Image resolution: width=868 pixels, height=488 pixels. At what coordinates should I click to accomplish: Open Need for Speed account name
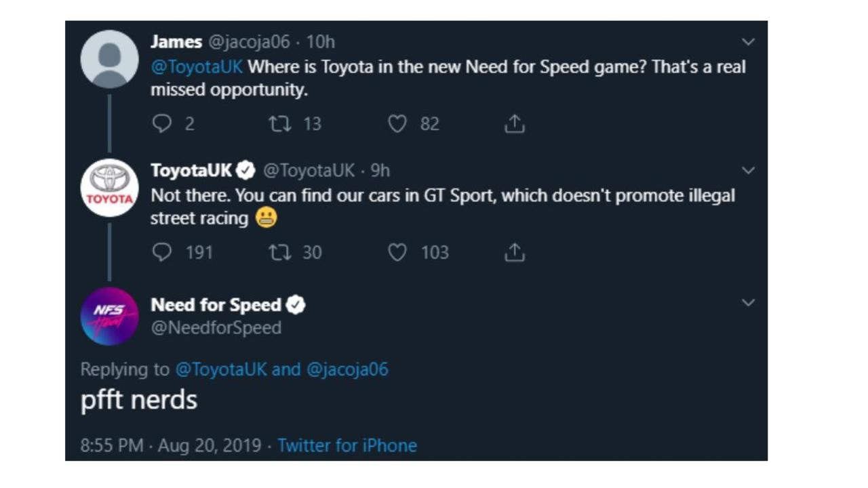click(216, 305)
